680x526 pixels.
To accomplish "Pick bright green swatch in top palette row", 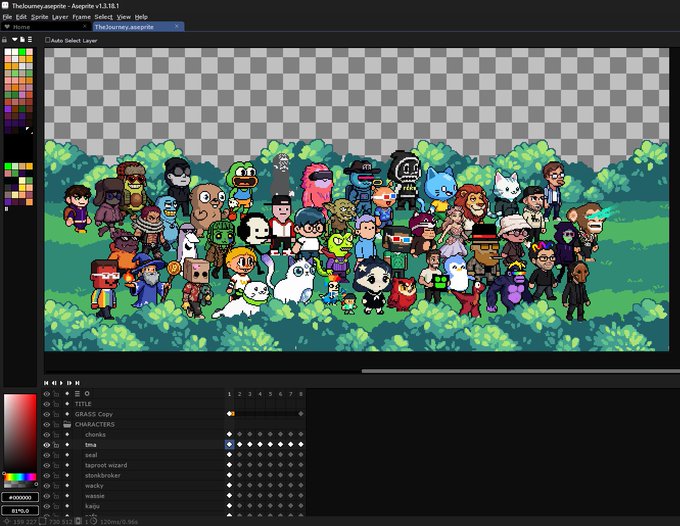I will [22, 52].
